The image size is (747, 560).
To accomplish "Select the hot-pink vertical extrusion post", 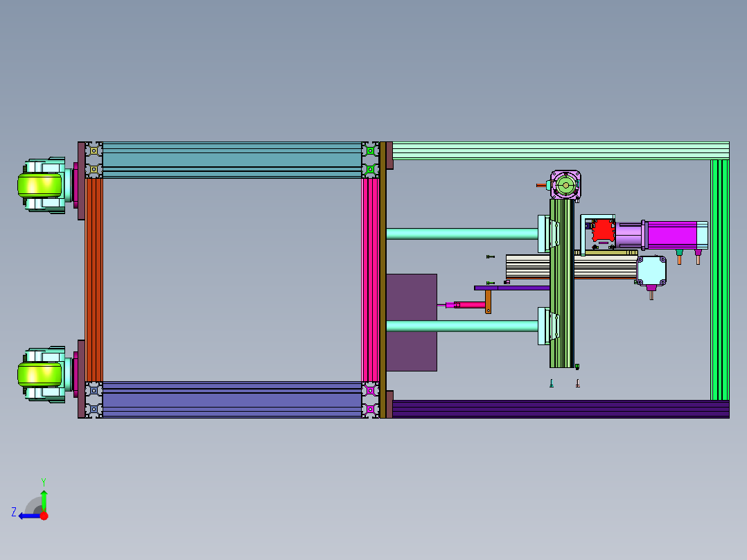I will coord(370,280).
